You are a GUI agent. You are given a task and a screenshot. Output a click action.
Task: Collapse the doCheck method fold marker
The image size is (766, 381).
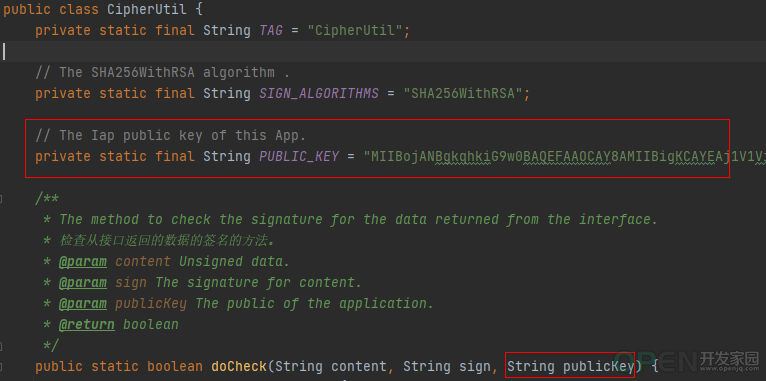[1, 366]
